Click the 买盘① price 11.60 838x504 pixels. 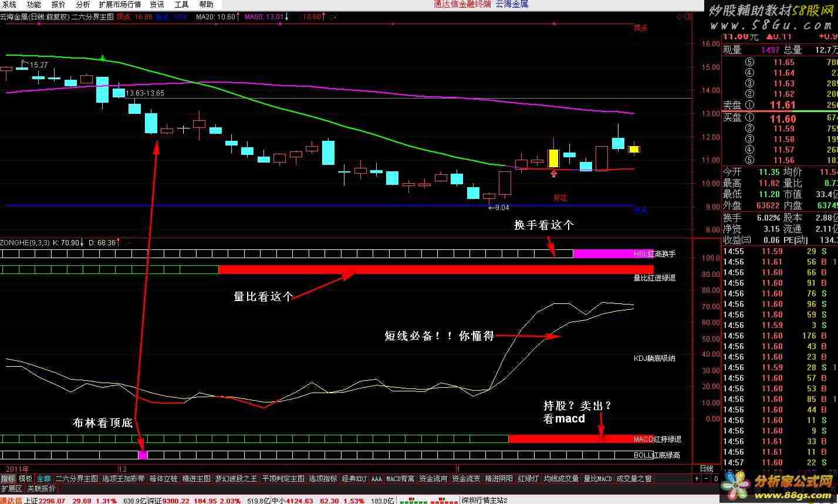782,119
